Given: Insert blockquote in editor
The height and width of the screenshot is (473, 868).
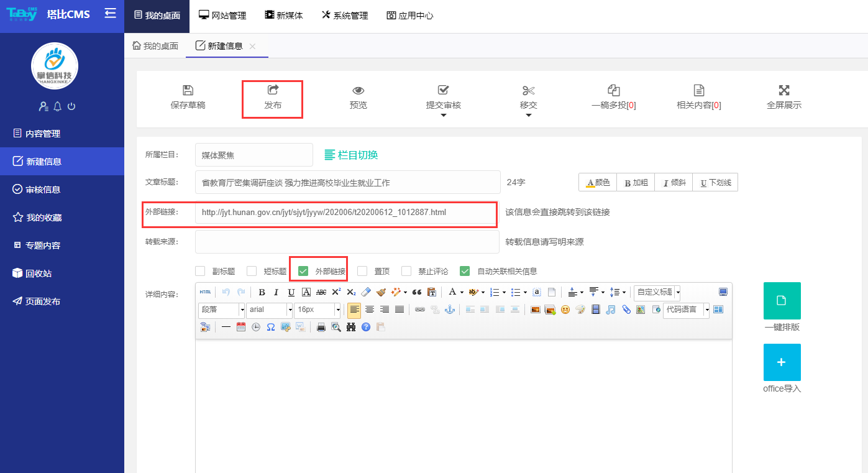Looking at the screenshot, I should pos(417,292).
